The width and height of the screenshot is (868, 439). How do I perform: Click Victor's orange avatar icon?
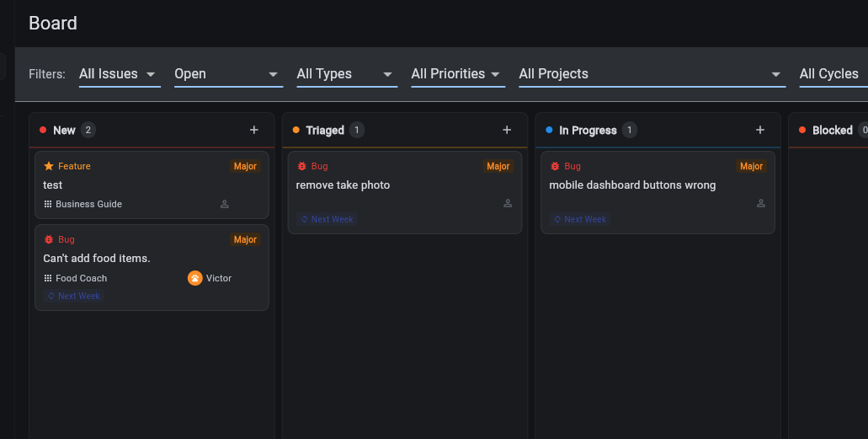[195, 278]
